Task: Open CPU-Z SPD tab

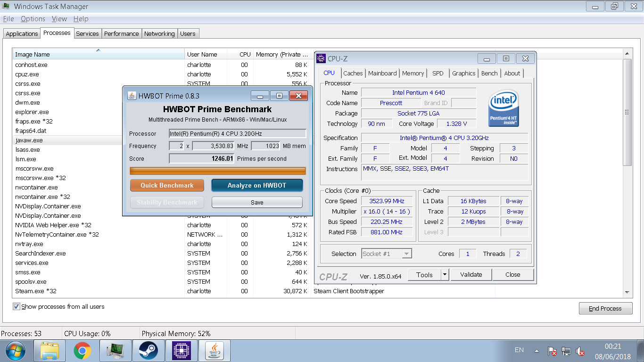Action: coord(438,73)
